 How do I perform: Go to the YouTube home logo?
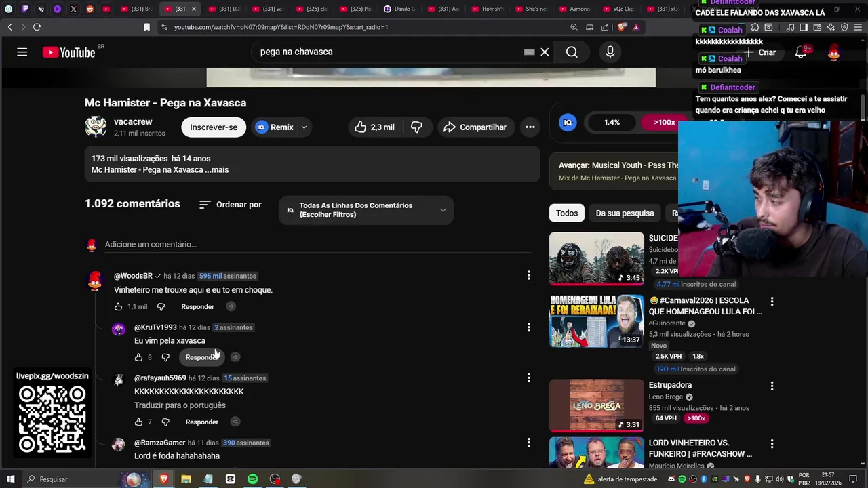(69, 52)
